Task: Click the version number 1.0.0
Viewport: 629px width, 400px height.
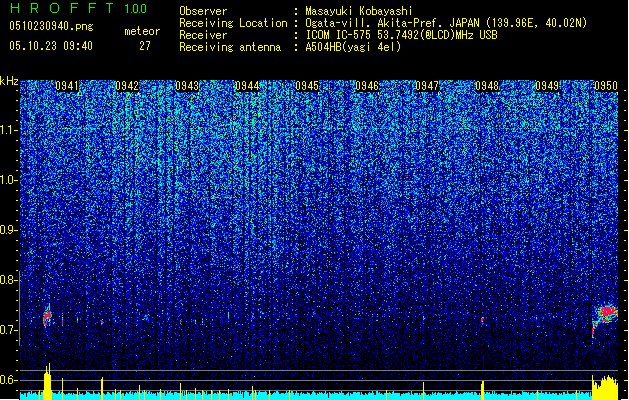Action: click(x=135, y=9)
